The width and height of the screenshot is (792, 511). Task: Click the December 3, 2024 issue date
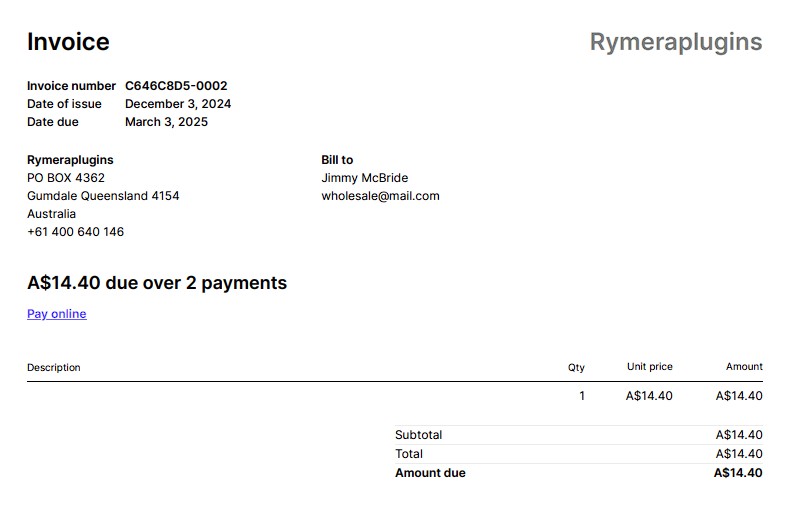click(x=178, y=104)
